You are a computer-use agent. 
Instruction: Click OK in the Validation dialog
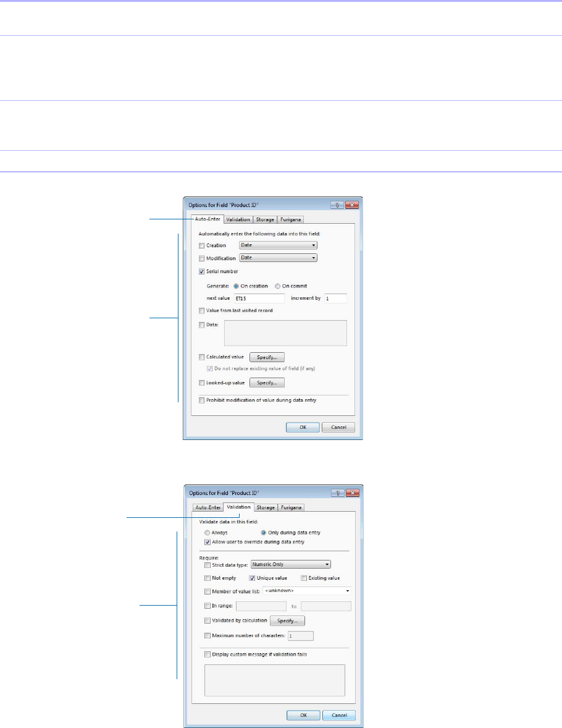click(303, 715)
